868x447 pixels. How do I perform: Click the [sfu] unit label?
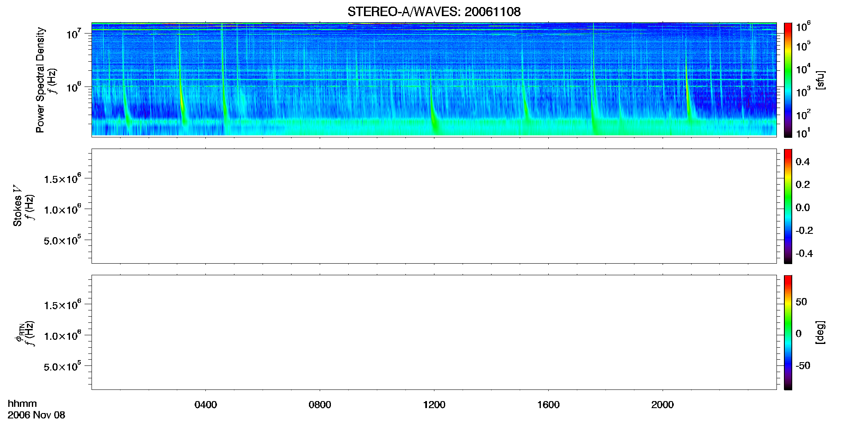(x=820, y=80)
